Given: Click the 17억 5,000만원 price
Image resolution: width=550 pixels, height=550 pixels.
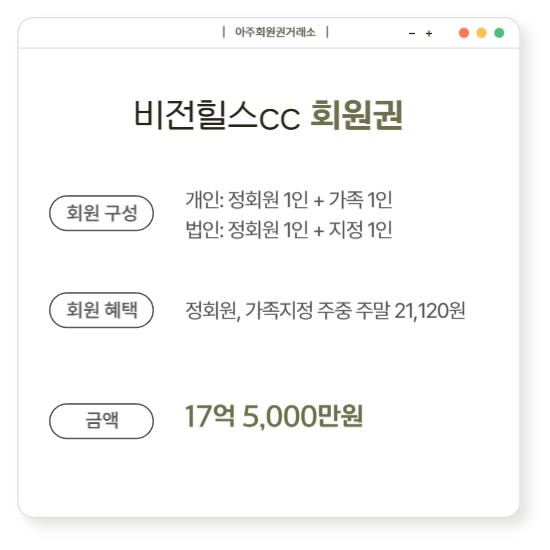Looking at the screenshot, I should coord(274,416).
